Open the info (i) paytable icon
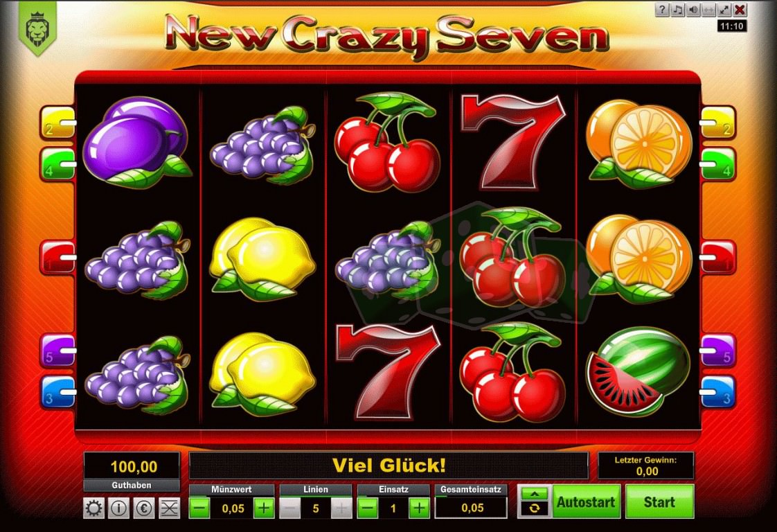Image resolution: width=777 pixels, height=532 pixels. tap(118, 508)
